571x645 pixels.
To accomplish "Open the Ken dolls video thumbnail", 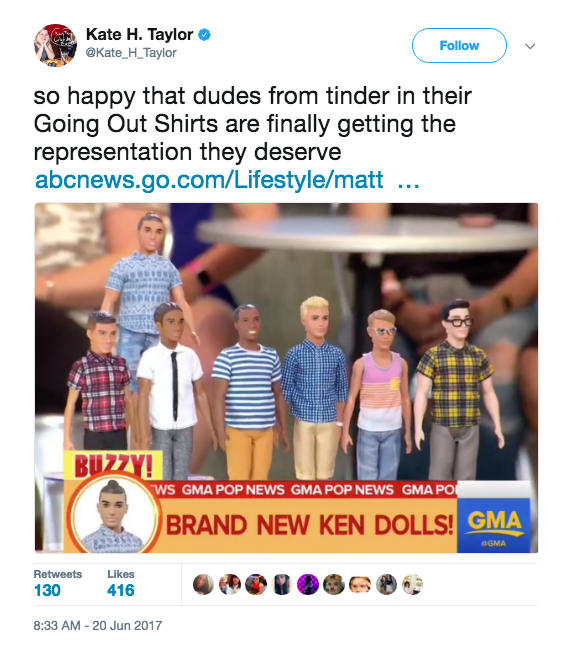I will 286,378.
